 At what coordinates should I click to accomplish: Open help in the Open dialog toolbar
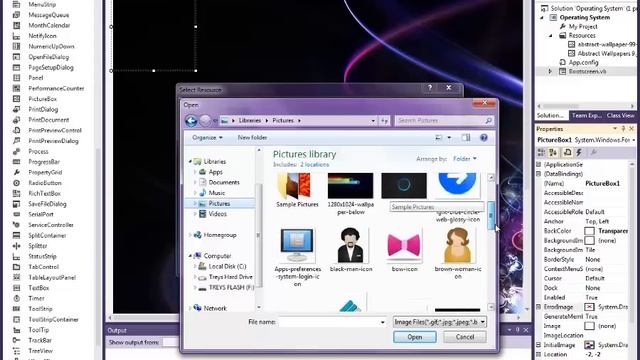[484, 138]
